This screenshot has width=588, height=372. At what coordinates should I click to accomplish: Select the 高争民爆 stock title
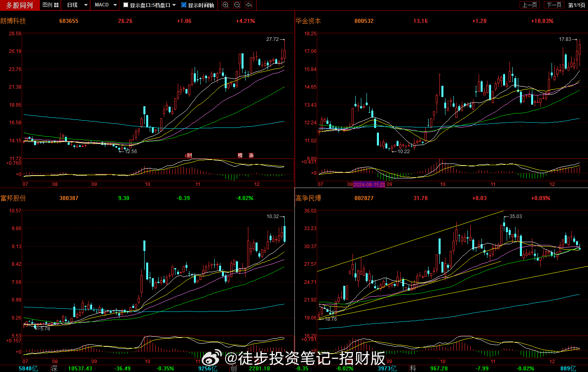coord(308,198)
